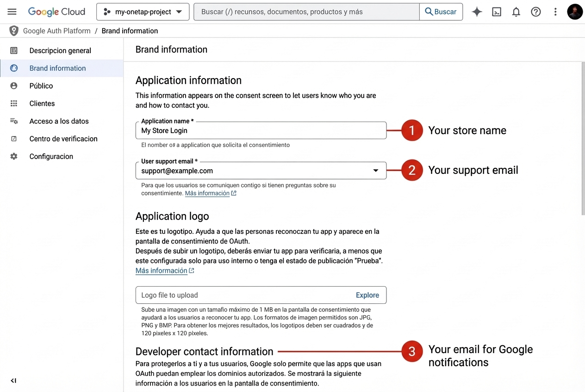
Task: Open the three-dot options menu
Action: pos(555,12)
